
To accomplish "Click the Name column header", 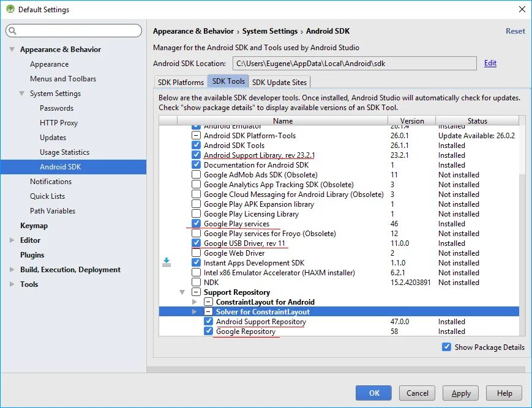I will [x=283, y=121].
